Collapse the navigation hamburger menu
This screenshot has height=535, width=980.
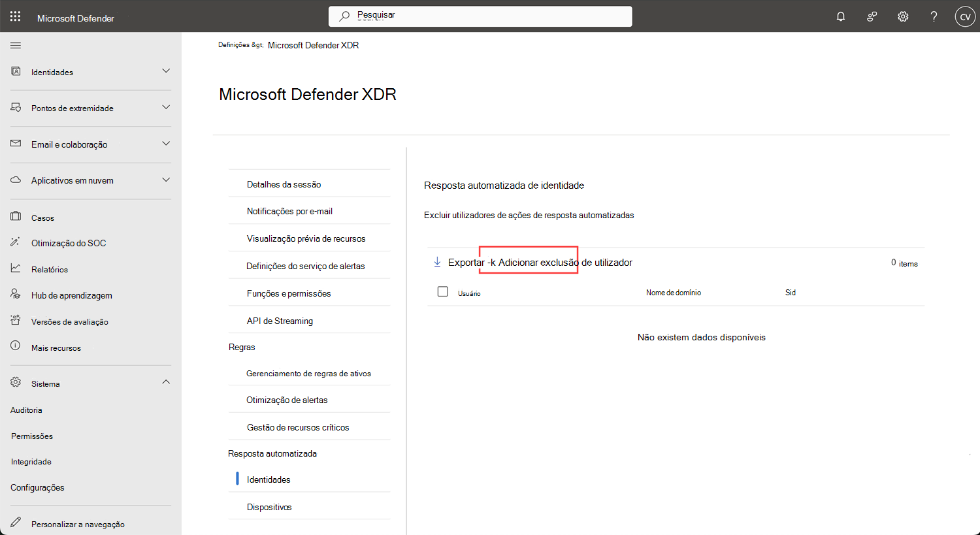(x=16, y=45)
